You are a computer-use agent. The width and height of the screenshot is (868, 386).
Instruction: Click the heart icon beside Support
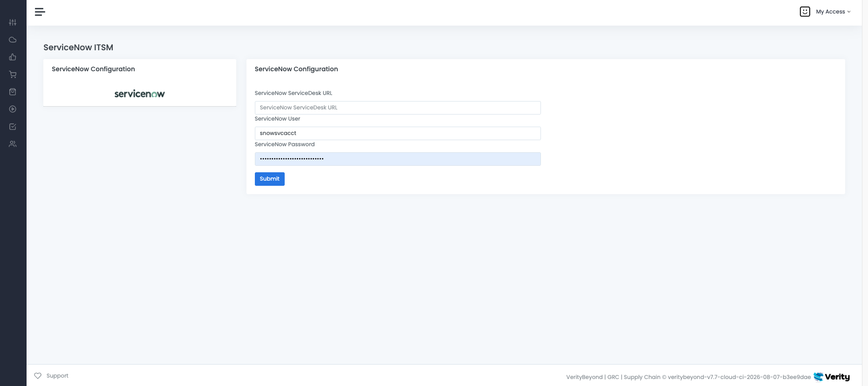point(38,376)
